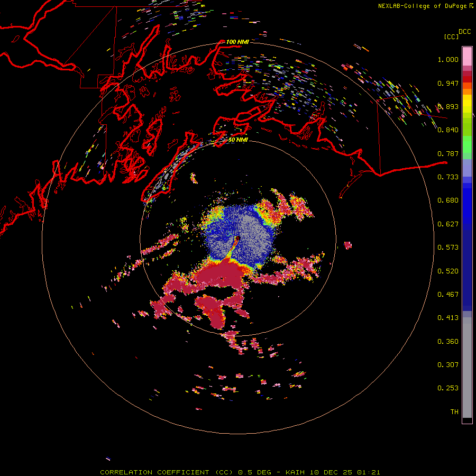The width and height of the screenshot is (476, 476).
Task: Click the KAIH 10 DEC 25 01:21 timestamp
Action: [x=333, y=472]
